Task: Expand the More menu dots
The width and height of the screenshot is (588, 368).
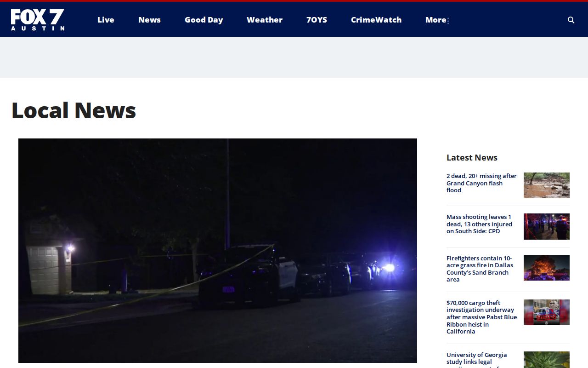Action: coord(448,20)
